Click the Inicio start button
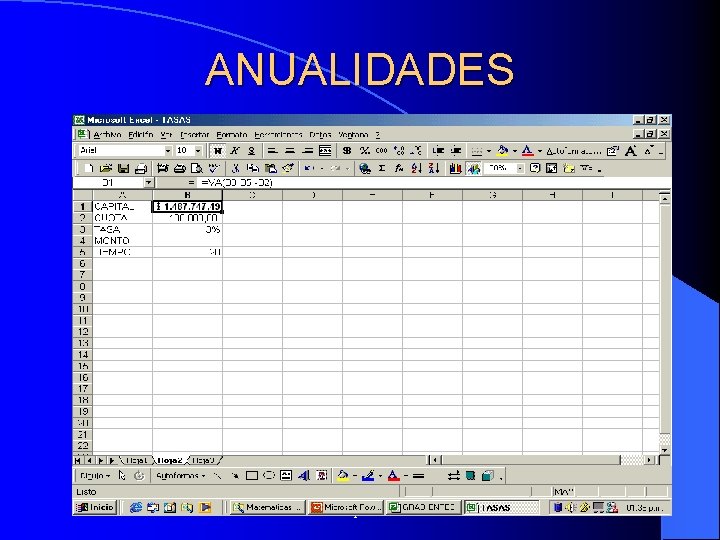Image resolution: width=720 pixels, height=540 pixels. [x=95, y=507]
